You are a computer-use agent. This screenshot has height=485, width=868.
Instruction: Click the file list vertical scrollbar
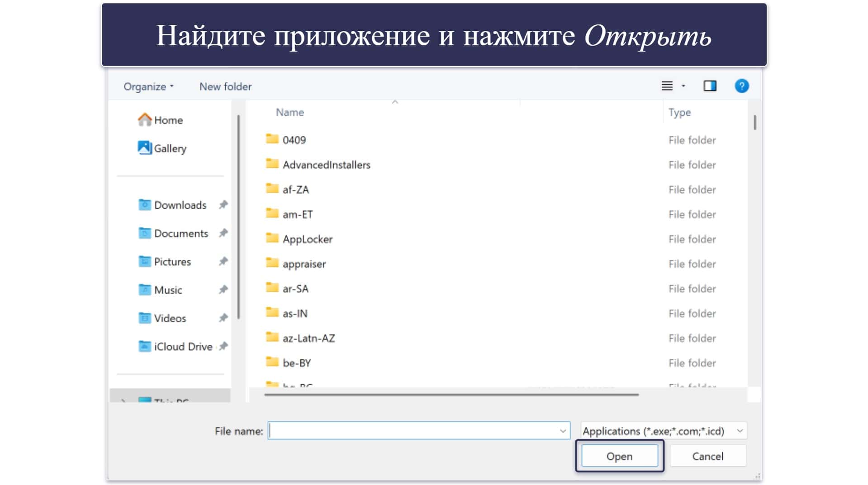pyautogui.click(x=754, y=122)
